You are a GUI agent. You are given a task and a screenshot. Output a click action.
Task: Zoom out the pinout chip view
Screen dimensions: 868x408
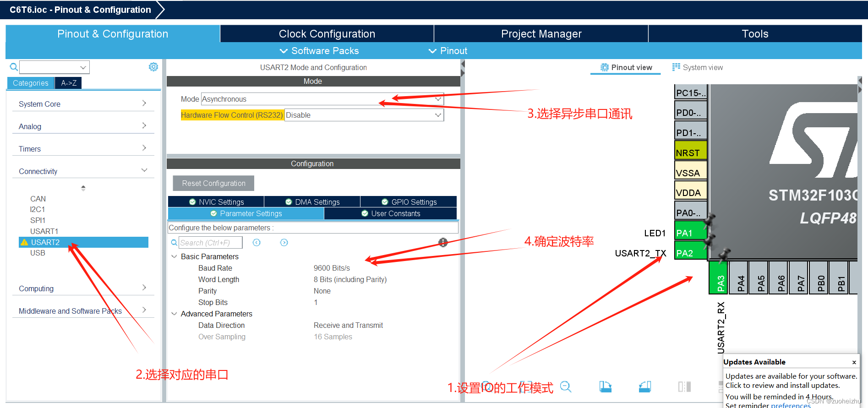[566, 387]
